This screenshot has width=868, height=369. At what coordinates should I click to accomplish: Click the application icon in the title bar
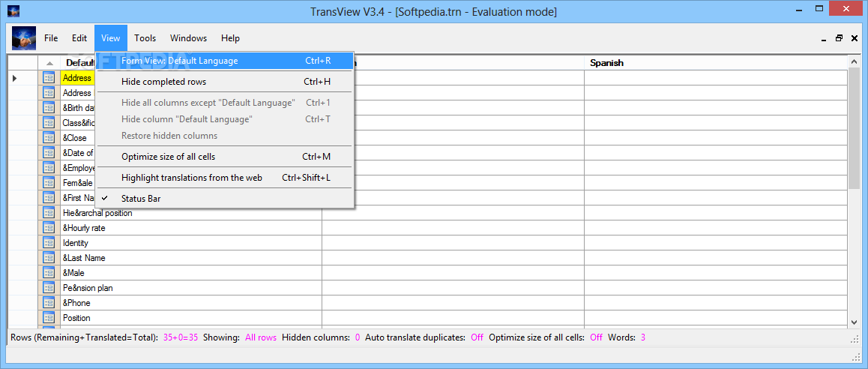[13, 11]
